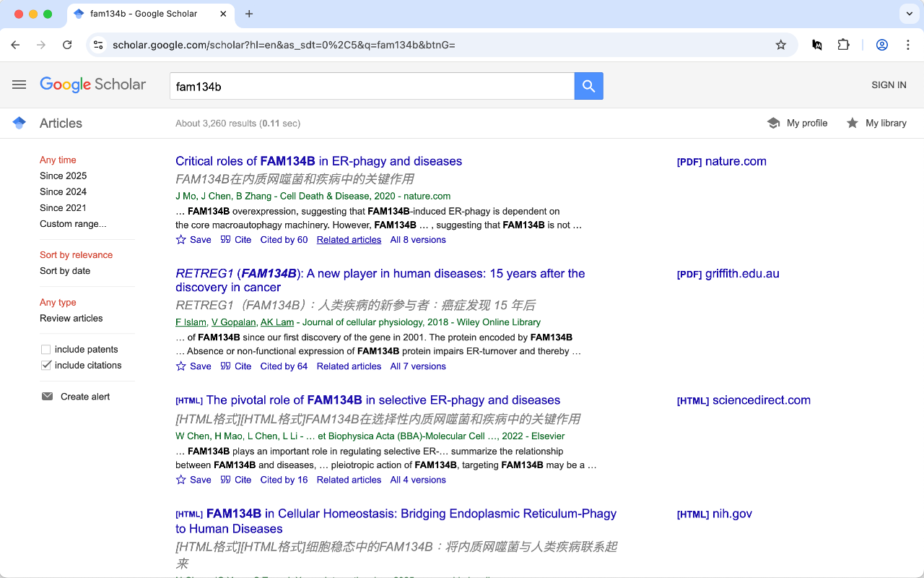Click author link V Gopalan
Image resolution: width=924 pixels, height=578 pixels.
[x=233, y=322]
